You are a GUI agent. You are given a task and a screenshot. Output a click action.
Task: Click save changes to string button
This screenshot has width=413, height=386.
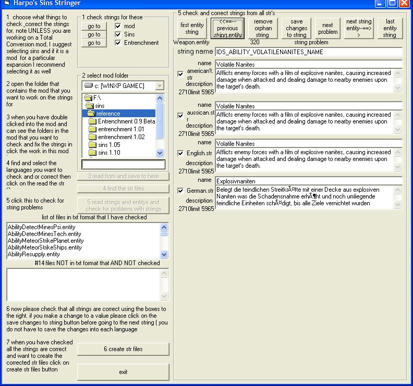pos(296,28)
